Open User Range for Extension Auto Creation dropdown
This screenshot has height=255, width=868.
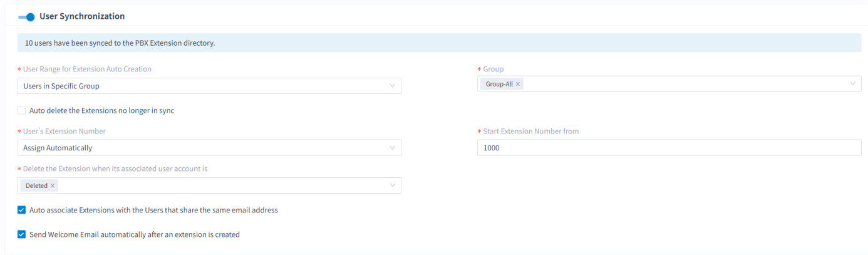pyautogui.click(x=209, y=86)
